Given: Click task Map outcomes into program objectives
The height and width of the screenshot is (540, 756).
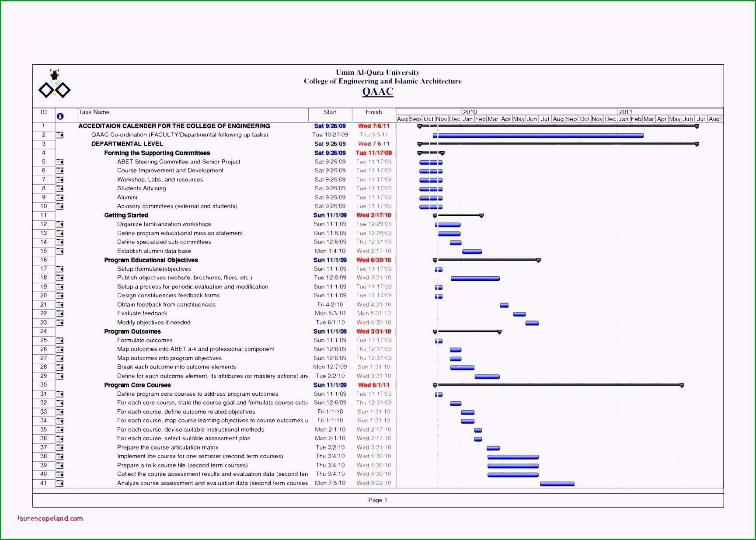Looking at the screenshot, I should pos(169,358).
